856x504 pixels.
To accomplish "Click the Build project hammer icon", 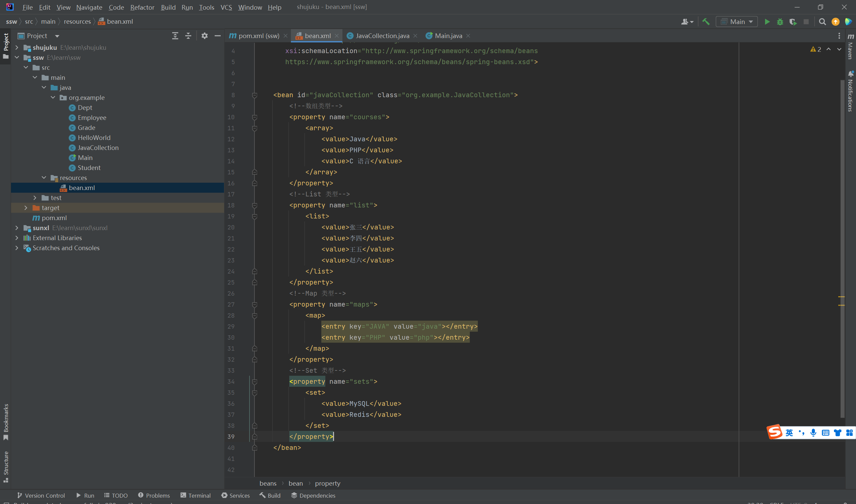I will click(x=706, y=22).
